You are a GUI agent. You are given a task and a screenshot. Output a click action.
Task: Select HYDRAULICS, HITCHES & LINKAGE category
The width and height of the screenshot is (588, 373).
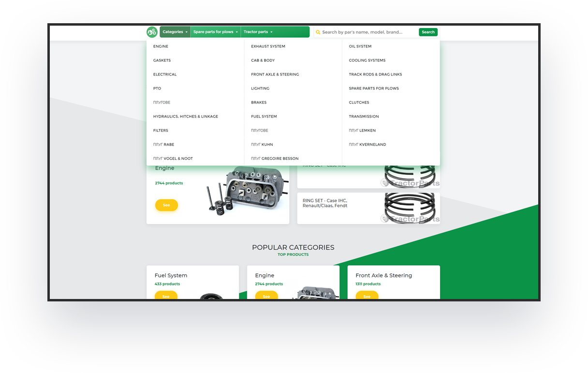[x=185, y=116]
